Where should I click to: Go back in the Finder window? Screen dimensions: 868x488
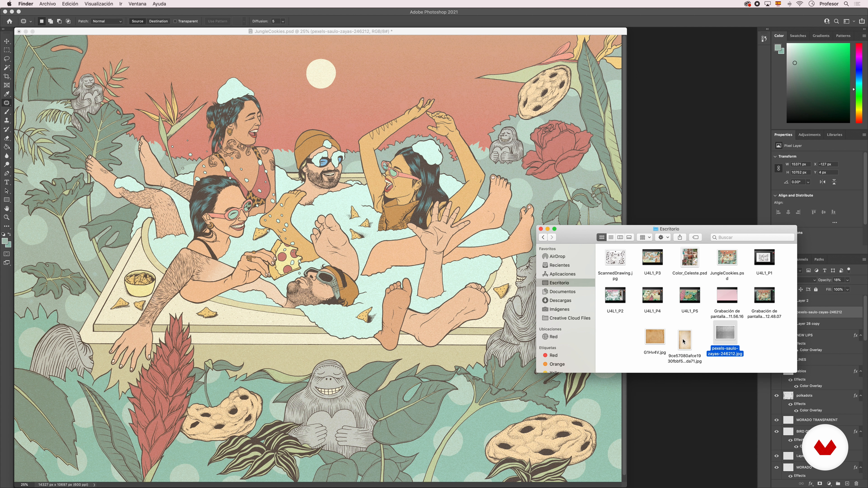[543, 237]
